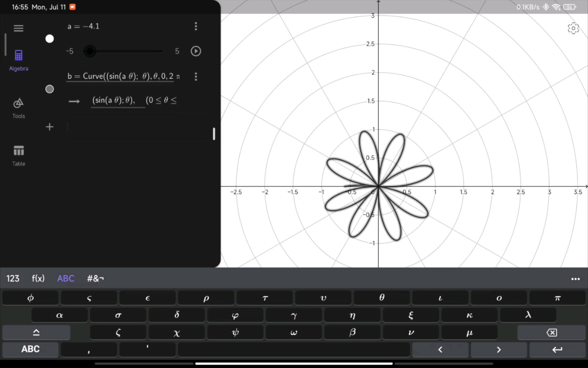
Task: Tap the γ key
Action: (x=294, y=315)
